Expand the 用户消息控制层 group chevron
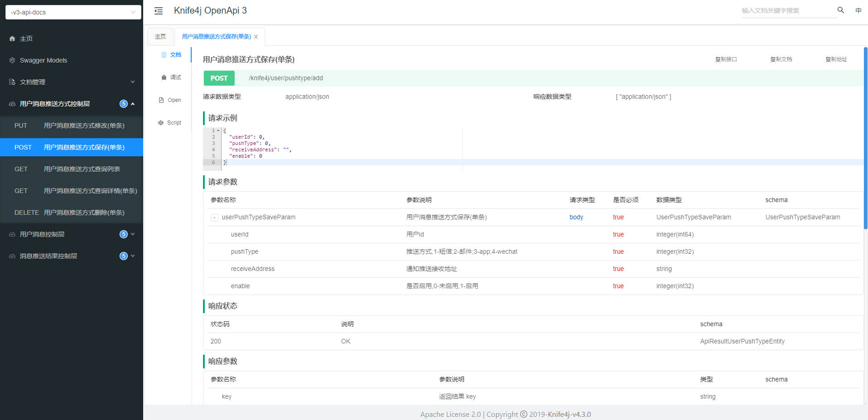 (133, 234)
